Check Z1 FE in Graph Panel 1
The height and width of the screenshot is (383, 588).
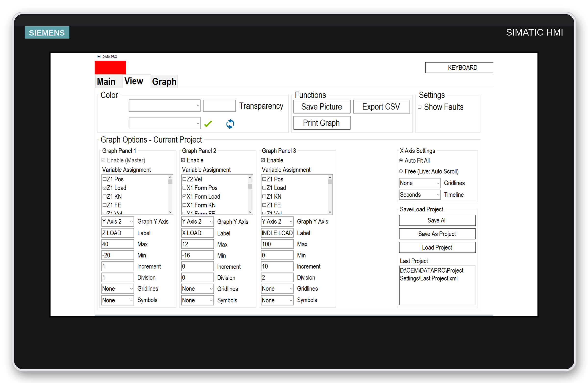tap(105, 205)
